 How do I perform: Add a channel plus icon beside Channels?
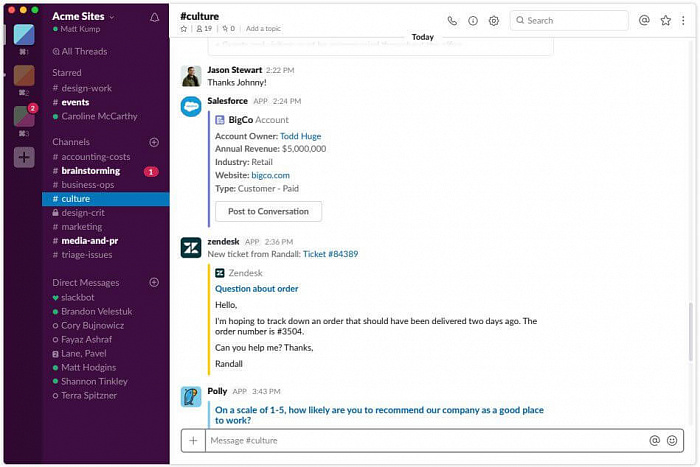154,142
